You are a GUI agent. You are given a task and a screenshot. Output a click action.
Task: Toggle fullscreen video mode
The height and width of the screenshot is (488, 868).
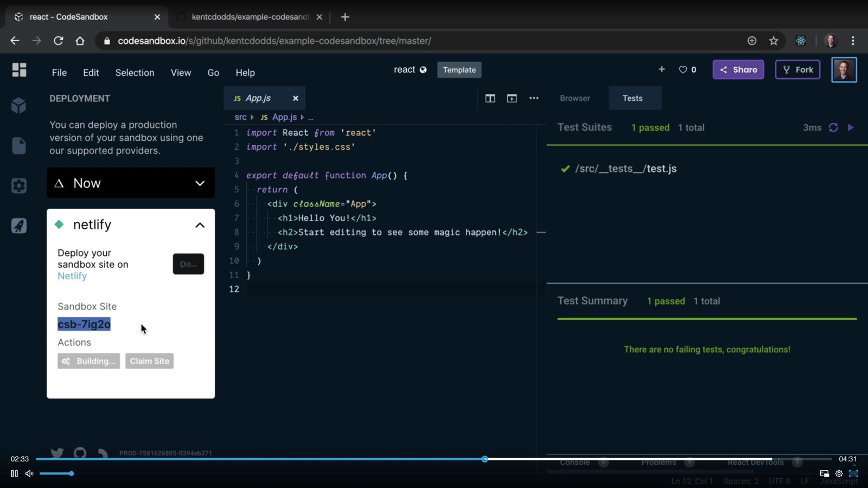tap(853, 473)
